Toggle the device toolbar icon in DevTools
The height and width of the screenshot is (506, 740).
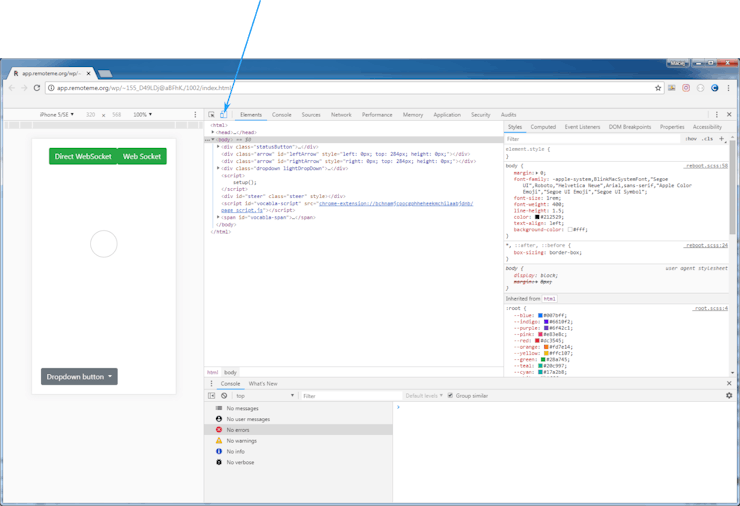224,115
